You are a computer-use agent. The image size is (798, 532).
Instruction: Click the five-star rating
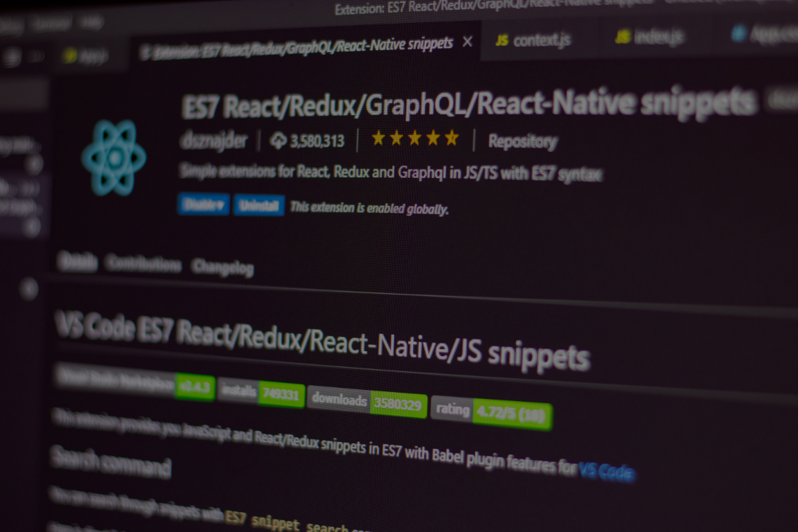[x=415, y=139]
